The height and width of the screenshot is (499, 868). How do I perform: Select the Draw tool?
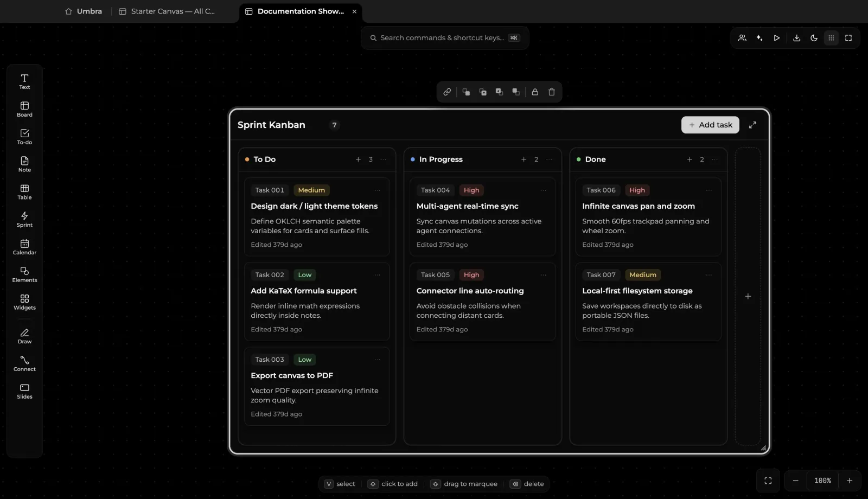24,336
